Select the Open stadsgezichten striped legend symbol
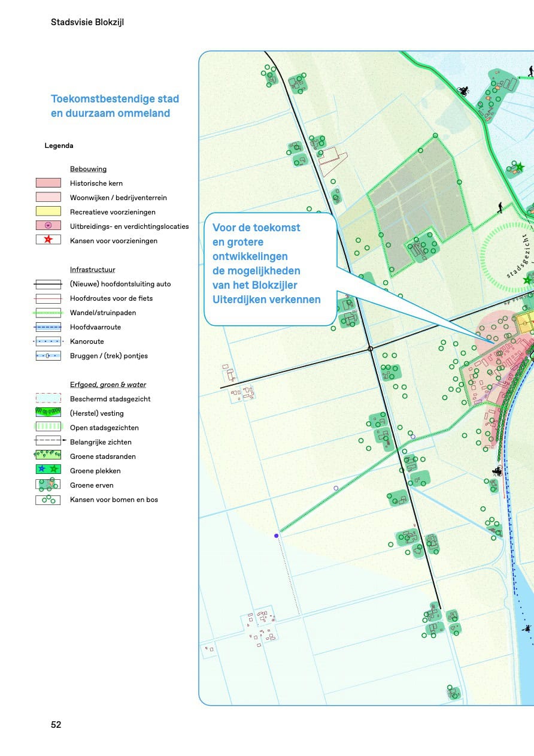Screen dimensions: 534x756 click(48, 427)
